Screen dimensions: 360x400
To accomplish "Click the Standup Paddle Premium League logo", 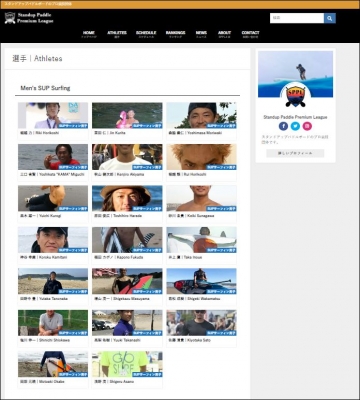I will [x=29, y=18].
